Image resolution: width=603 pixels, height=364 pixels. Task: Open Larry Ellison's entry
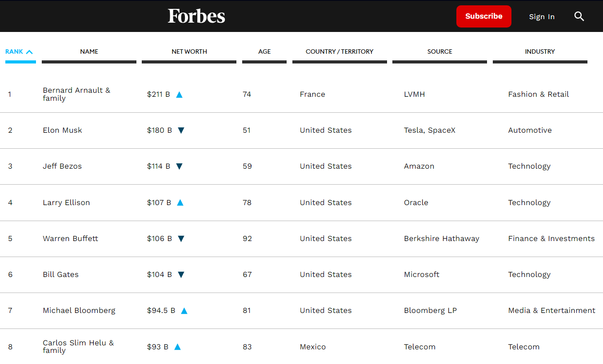click(66, 202)
